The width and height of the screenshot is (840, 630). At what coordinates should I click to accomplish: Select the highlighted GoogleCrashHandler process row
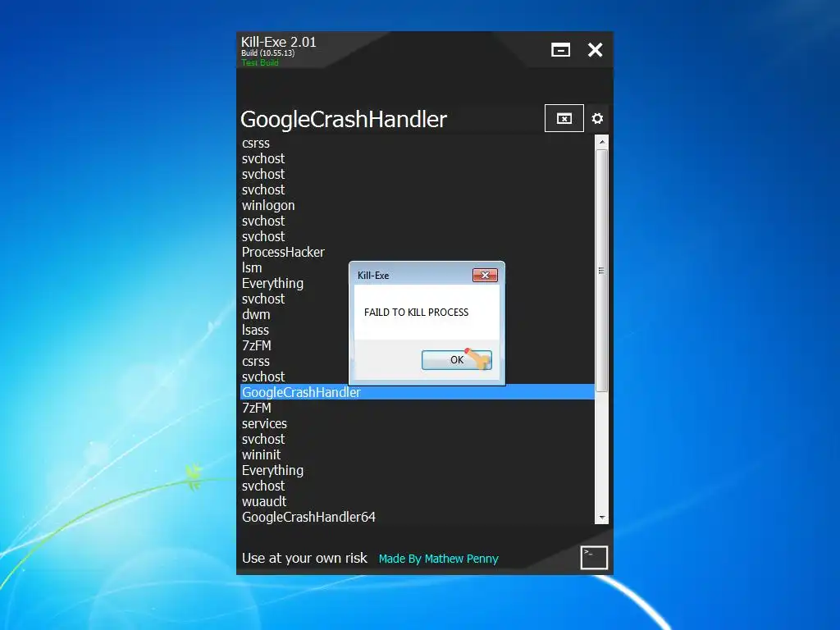418,392
